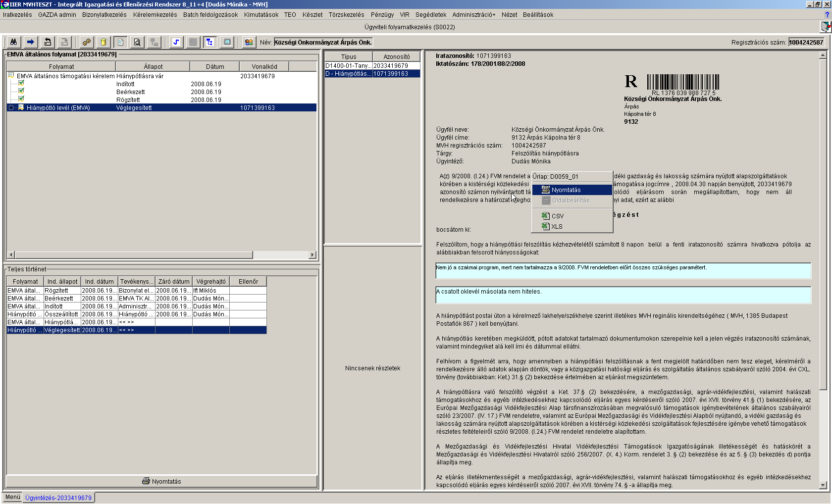Toggle the document view toolbar icon
This screenshot has width=832, height=504.
pos(120,42)
